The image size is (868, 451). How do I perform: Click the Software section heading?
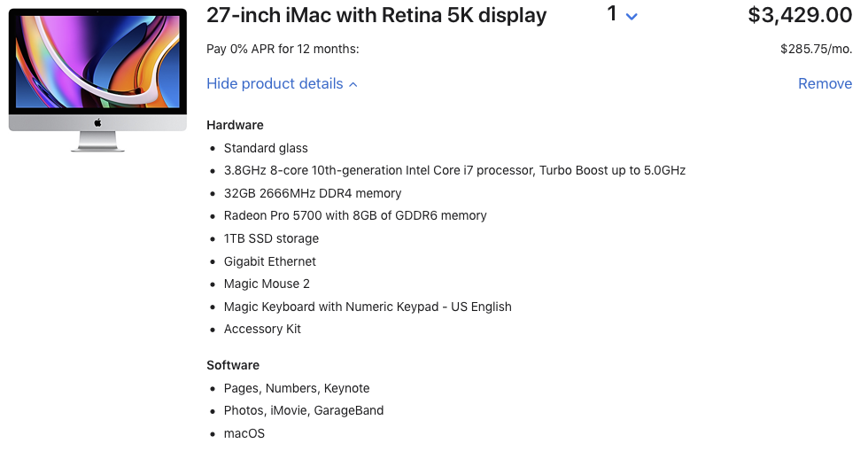pos(233,365)
